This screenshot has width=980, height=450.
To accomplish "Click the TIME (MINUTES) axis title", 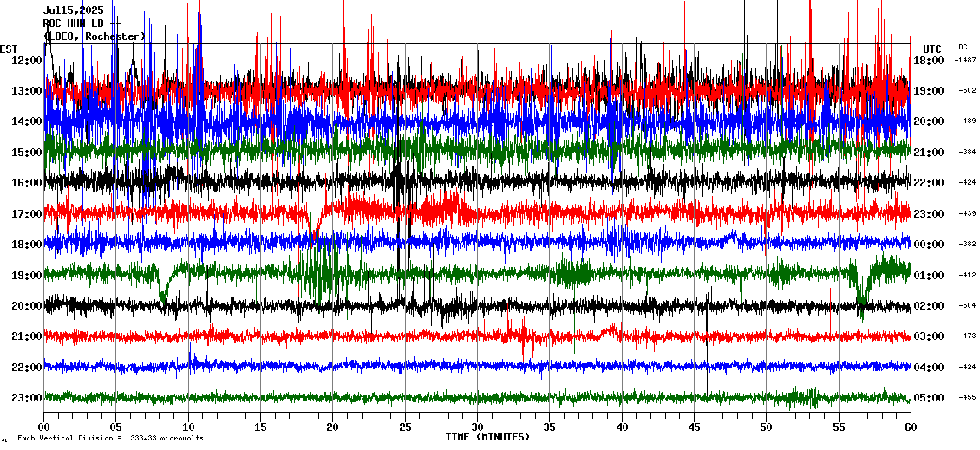I will (487, 437).
